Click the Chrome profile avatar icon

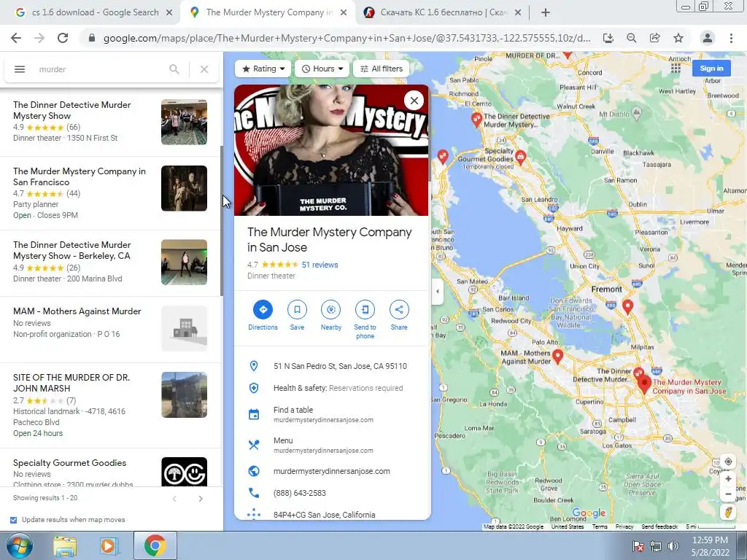[708, 38]
